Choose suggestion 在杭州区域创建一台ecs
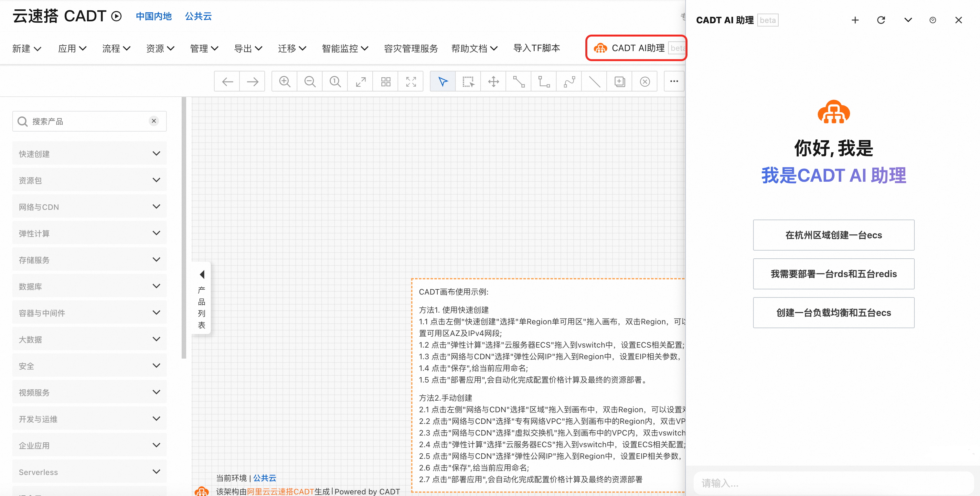This screenshot has width=980, height=496. 834,235
